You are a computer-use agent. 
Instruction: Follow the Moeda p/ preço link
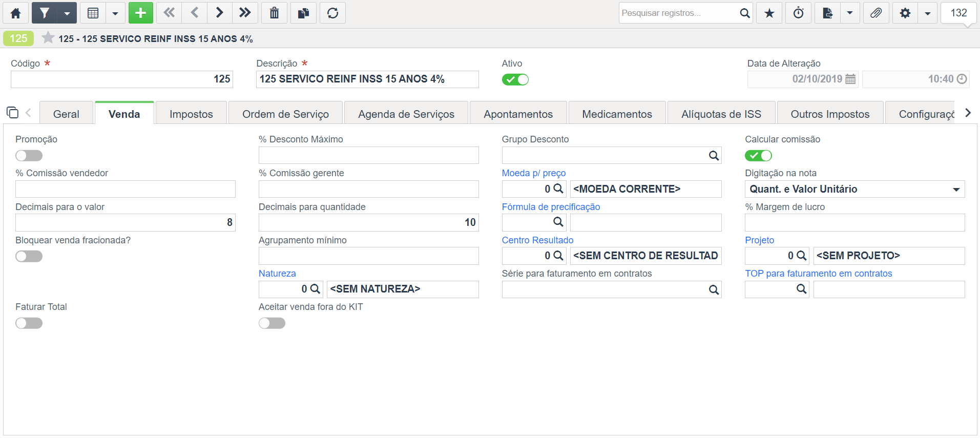click(x=534, y=173)
